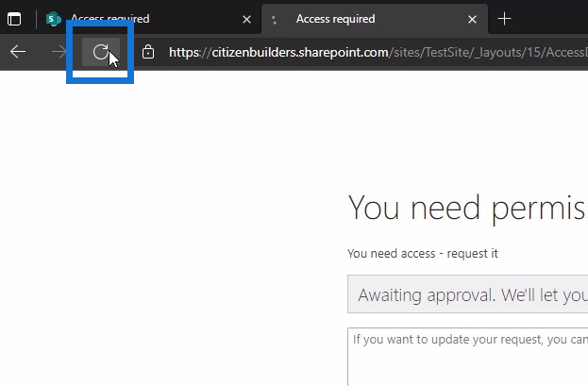Viewport: 588px width, 386px height.
Task: Click the update request message text box
Action: (x=467, y=357)
